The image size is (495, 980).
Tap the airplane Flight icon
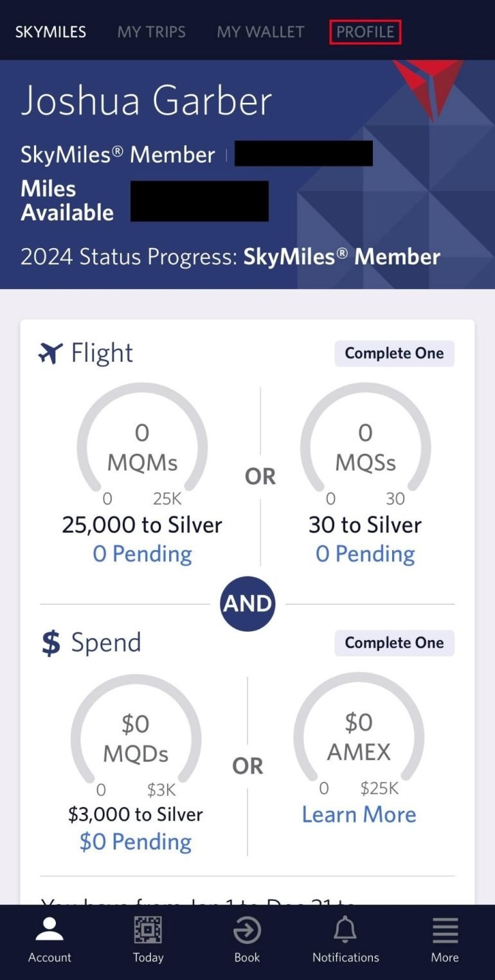(x=51, y=353)
